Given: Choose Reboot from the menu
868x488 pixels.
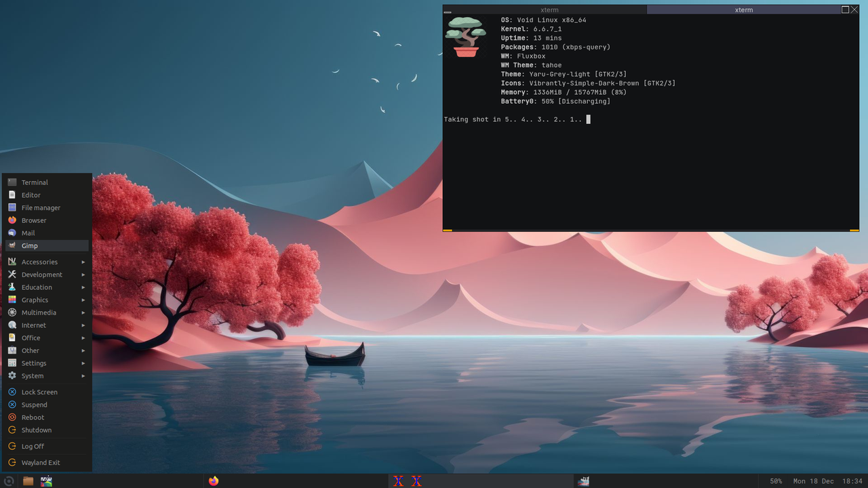Looking at the screenshot, I should pyautogui.click(x=47, y=418).
